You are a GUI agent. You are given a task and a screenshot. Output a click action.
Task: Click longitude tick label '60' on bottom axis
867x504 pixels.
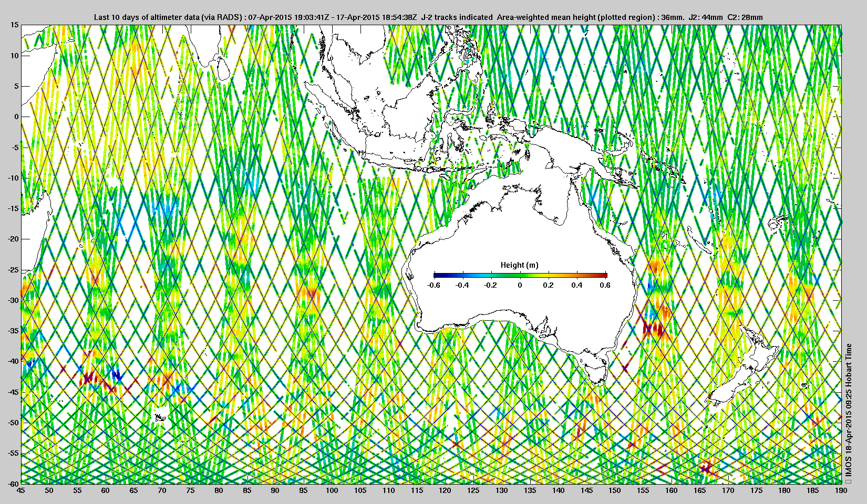(105, 490)
